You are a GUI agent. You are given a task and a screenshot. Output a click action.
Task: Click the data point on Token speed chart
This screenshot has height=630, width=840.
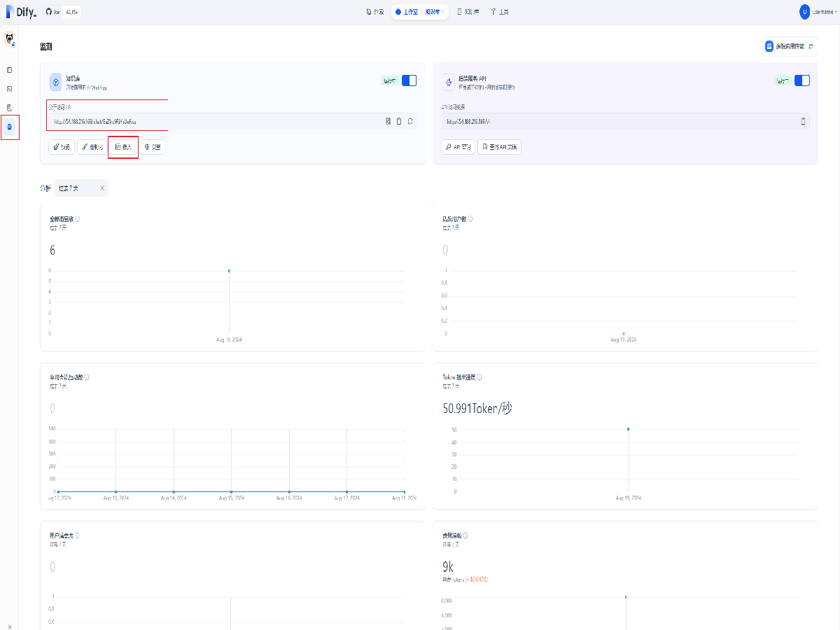(x=628, y=429)
